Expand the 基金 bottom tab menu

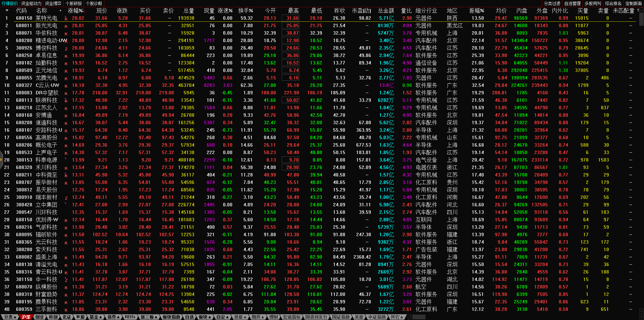(x=95, y=317)
